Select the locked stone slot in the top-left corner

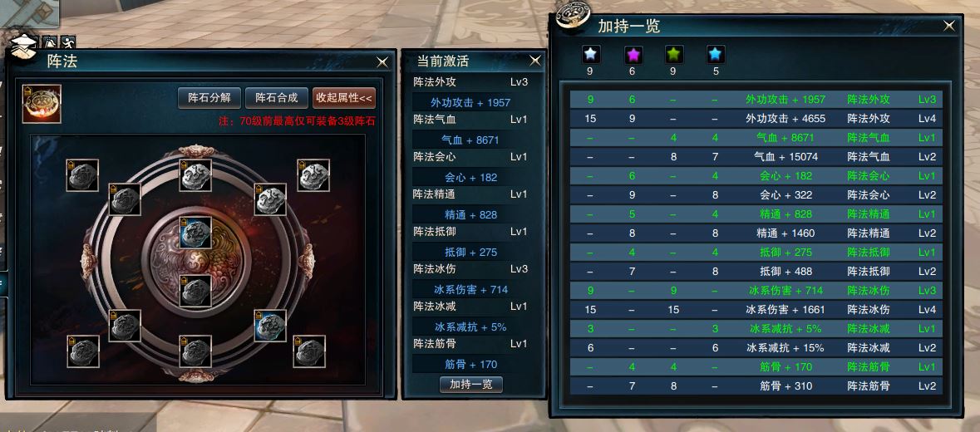[82, 174]
